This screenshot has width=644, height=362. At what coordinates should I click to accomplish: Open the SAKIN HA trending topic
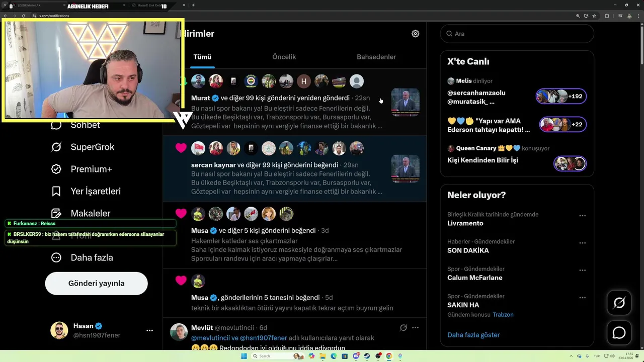click(x=463, y=305)
